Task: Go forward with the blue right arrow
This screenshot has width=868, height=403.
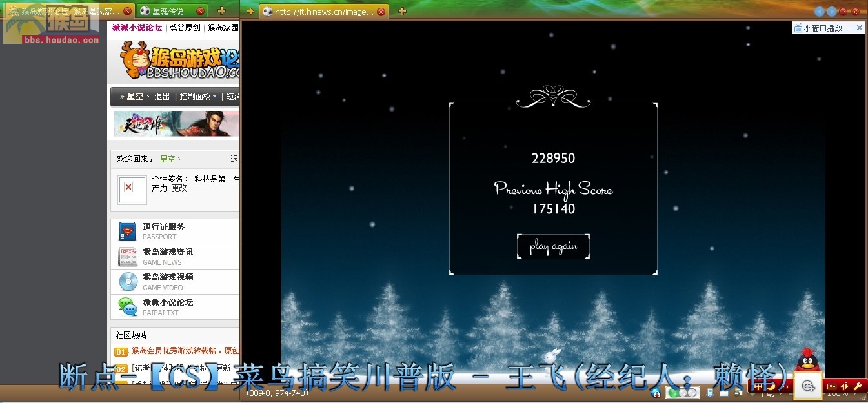Action: pos(832,12)
